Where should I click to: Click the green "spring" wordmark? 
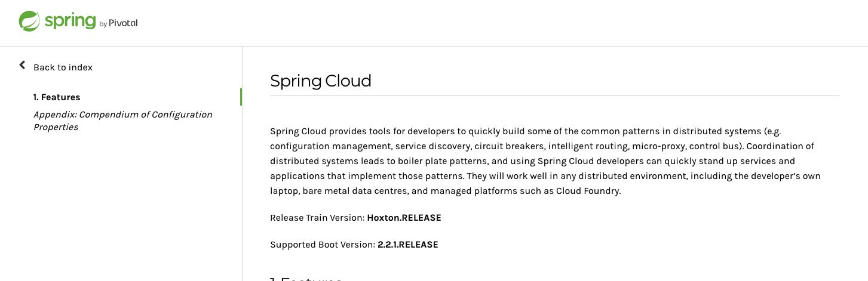pos(70,21)
